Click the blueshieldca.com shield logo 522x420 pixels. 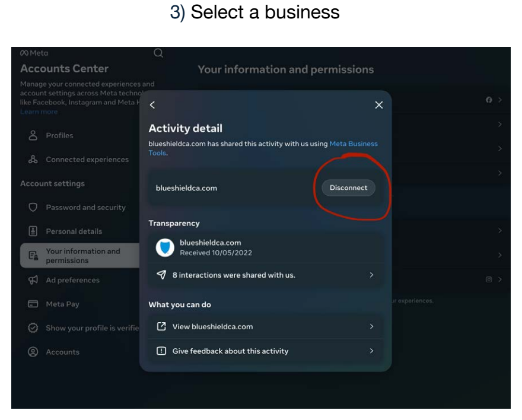[165, 247]
